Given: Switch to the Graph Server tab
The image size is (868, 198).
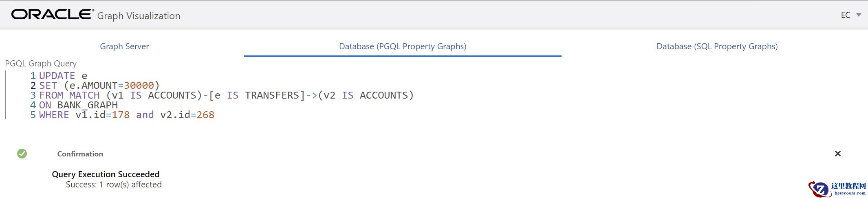Looking at the screenshot, I should click(x=124, y=46).
